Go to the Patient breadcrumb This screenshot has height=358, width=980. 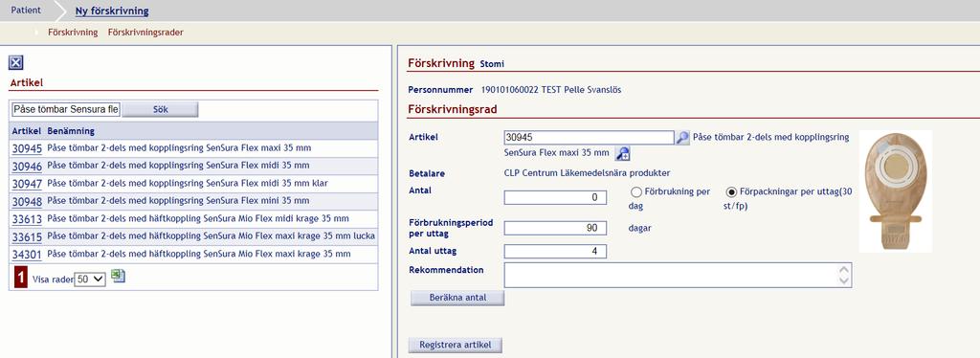pos(26,11)
